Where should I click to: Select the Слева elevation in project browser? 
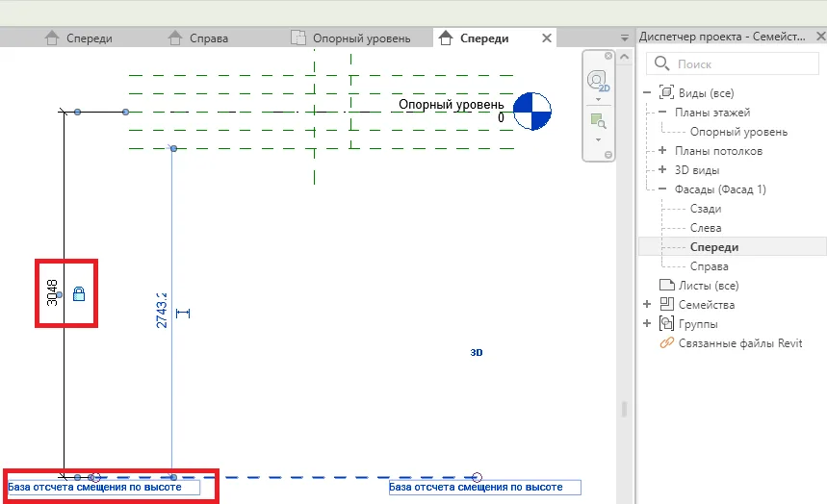pos(706,228)
